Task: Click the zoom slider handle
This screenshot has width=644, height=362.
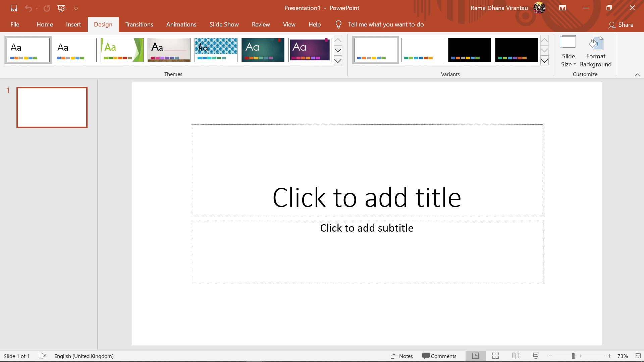Action: click(573, 356)
